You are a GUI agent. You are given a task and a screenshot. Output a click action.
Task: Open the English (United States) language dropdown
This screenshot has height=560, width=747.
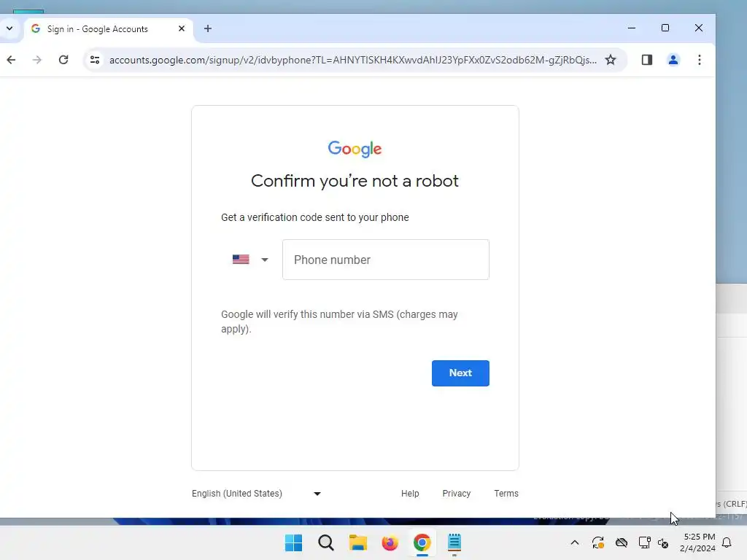tap(257, 494)
